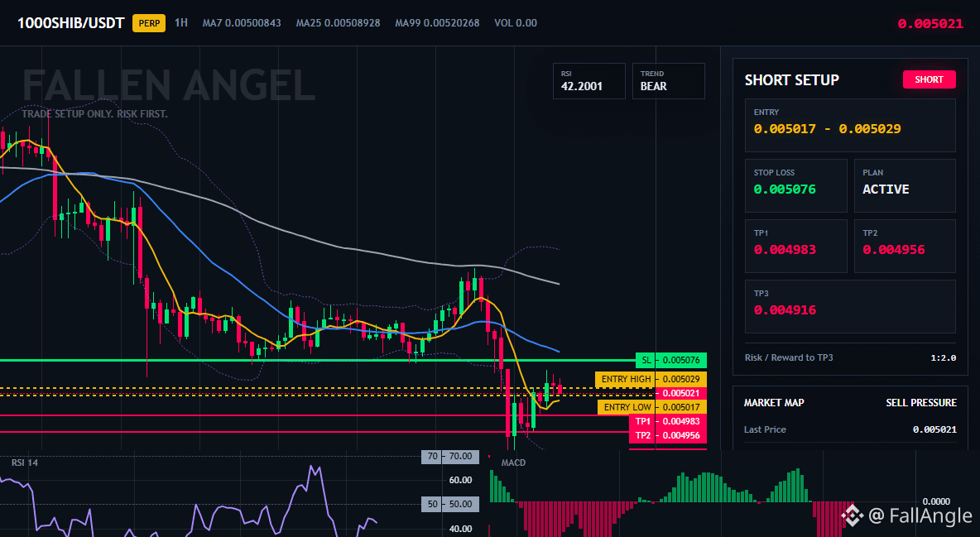
Task: Click the MA25 0.00508928 indicator
Action: [x=339, y=23]
